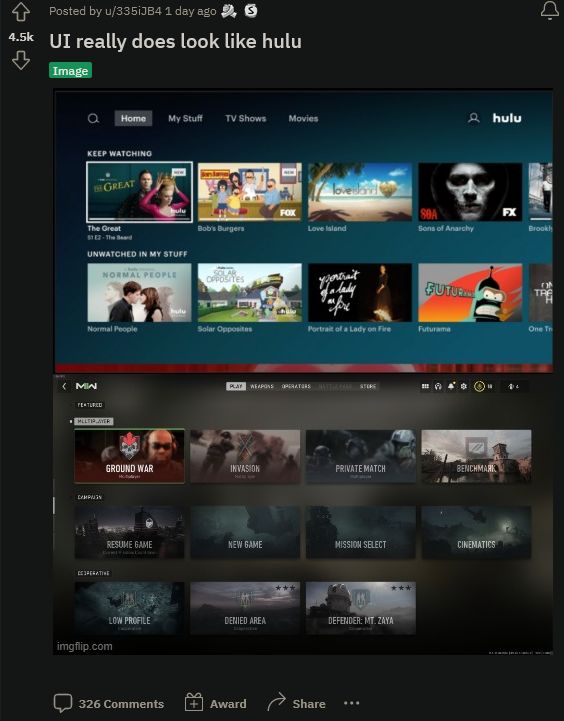
Task: Click the MW back chevron arrow
Action: pyautogui.click(x=64, y=386)
